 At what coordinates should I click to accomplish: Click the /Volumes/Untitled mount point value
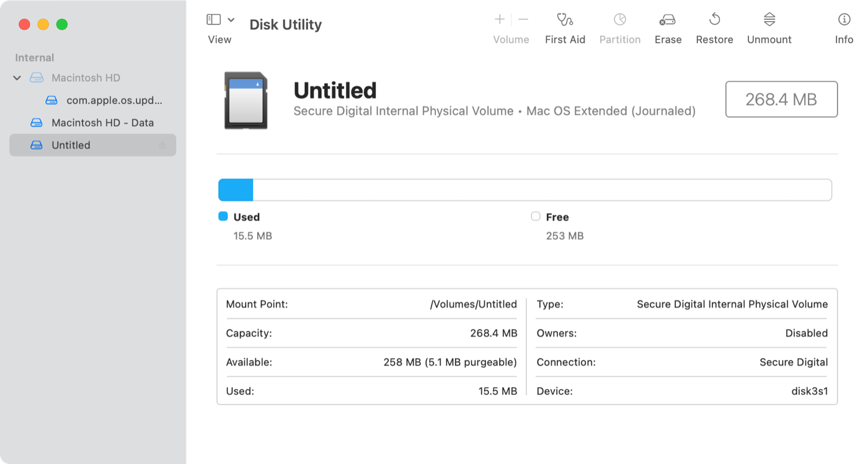[x=474, y=304]
